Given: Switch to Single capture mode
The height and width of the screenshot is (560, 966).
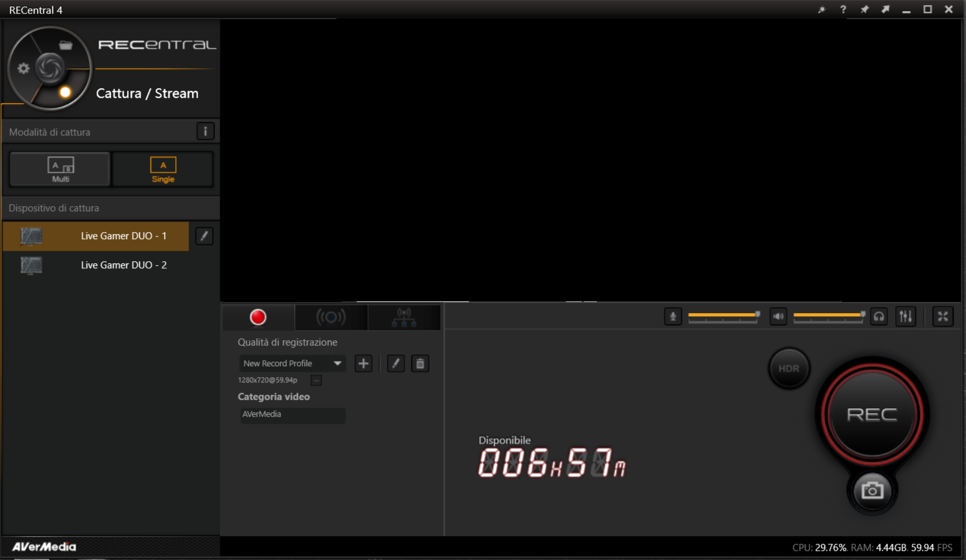Looking at the screenshot, I should point(163,169).
